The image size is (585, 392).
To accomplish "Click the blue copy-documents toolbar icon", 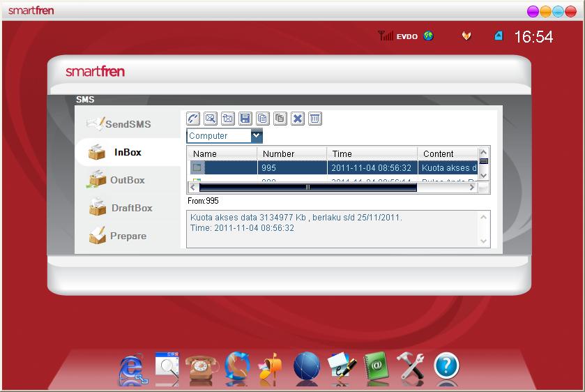I will click(263, 119).
